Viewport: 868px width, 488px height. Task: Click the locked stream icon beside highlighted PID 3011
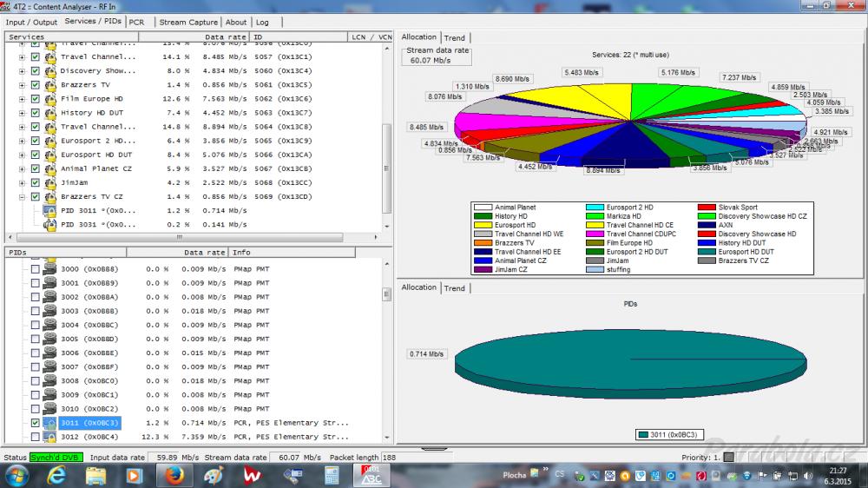click(49, 423)
